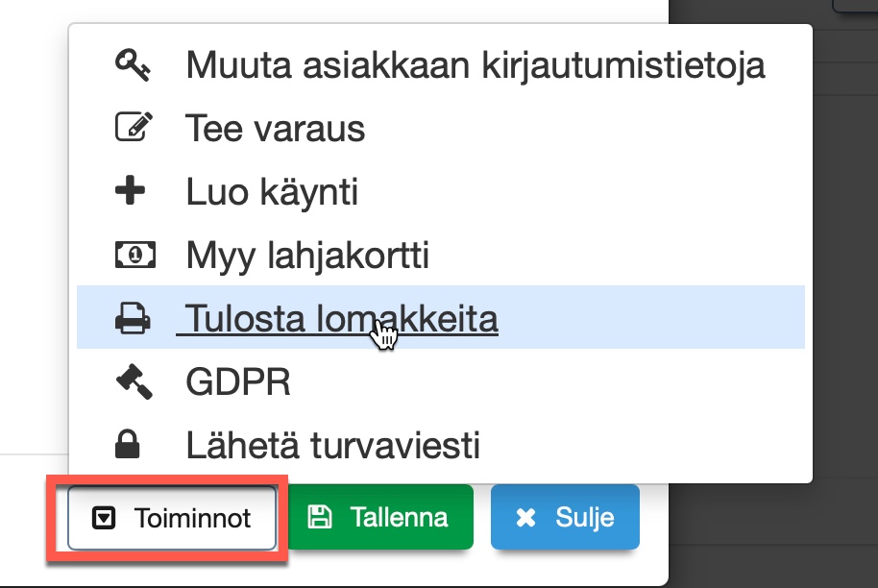Click the key icon for login details
This screenshot has height=588, width=878.
pos(130,64)
